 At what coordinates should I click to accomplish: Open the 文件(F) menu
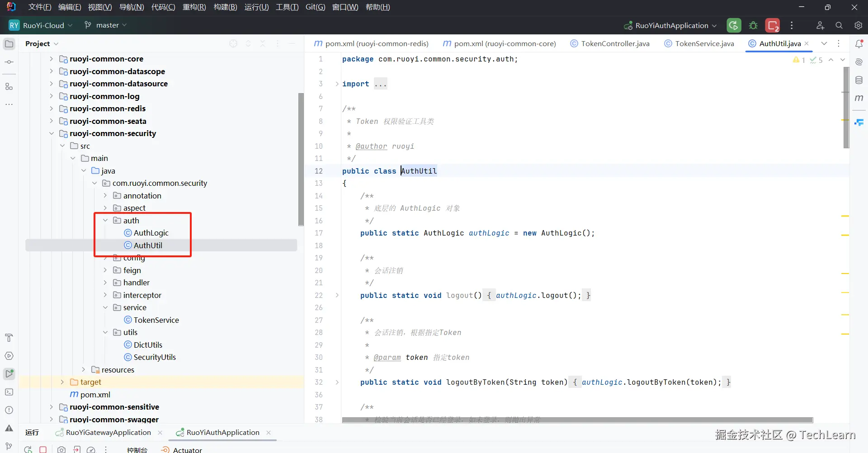(40, 7)
